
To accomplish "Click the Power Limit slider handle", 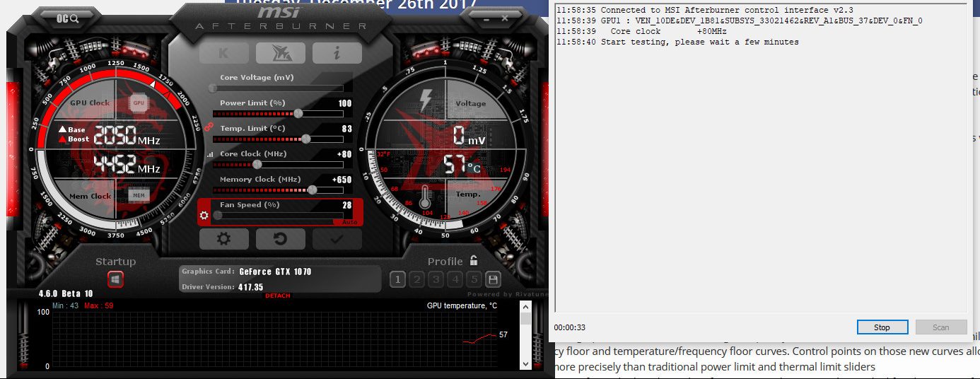I will pos(298,113).
